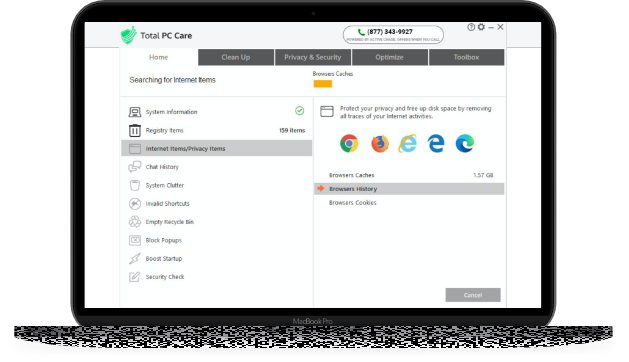Click the (877) 343-9927 phone button
The height and width of the screenshot is (362, 629).
tap(393, 35)
